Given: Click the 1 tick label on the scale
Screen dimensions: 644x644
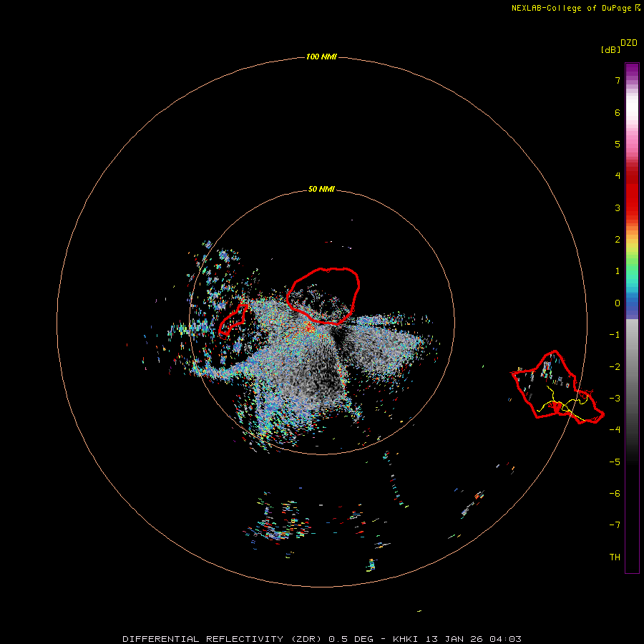Looking at the screenshot, I should tap(618, 271).
